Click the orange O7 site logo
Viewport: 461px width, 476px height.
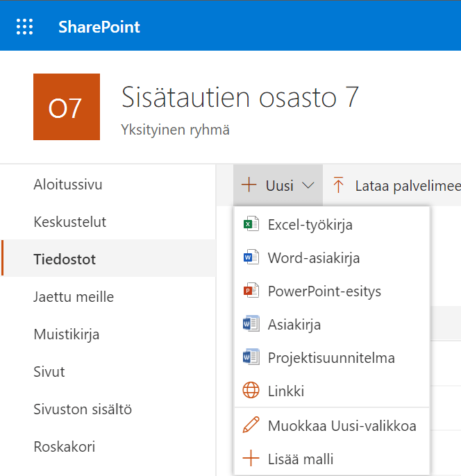[x=67, y=107]
